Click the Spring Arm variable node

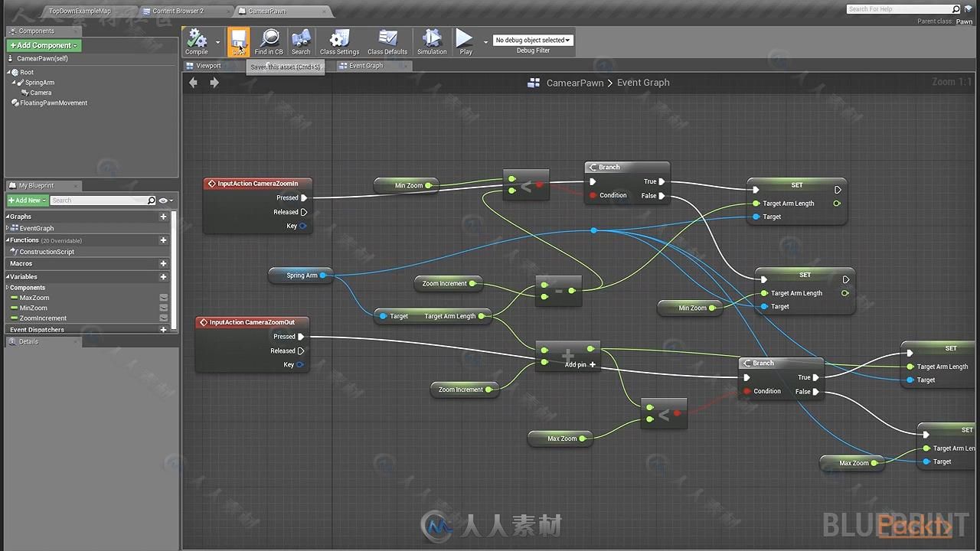pyautogui.click(x=300, y=275)
